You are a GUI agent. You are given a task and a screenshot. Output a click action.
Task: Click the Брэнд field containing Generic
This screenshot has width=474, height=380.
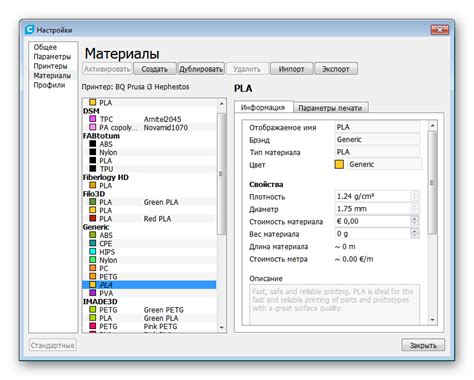pyautogui.click(x=377, y=139)
